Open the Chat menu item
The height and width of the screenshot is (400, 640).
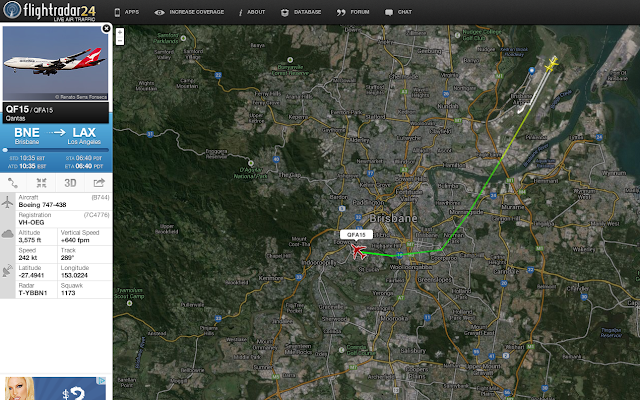398,12
